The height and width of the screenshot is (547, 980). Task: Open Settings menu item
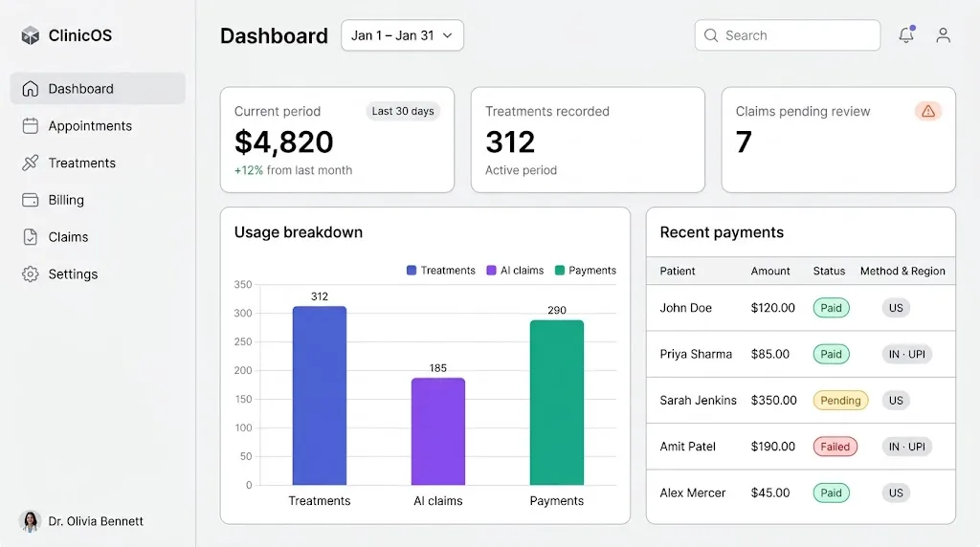coord(99,274)
